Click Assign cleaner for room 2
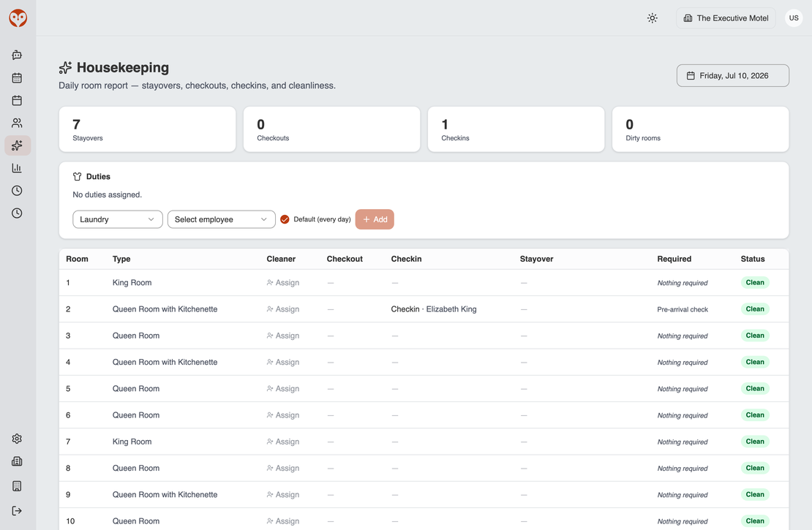The image size is (812, 530). point(283,309)
